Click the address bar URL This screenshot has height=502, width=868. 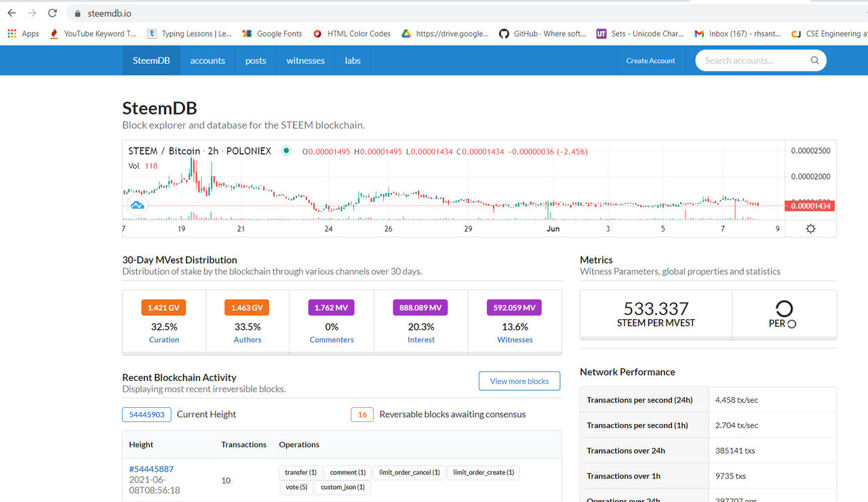(109, 14)
